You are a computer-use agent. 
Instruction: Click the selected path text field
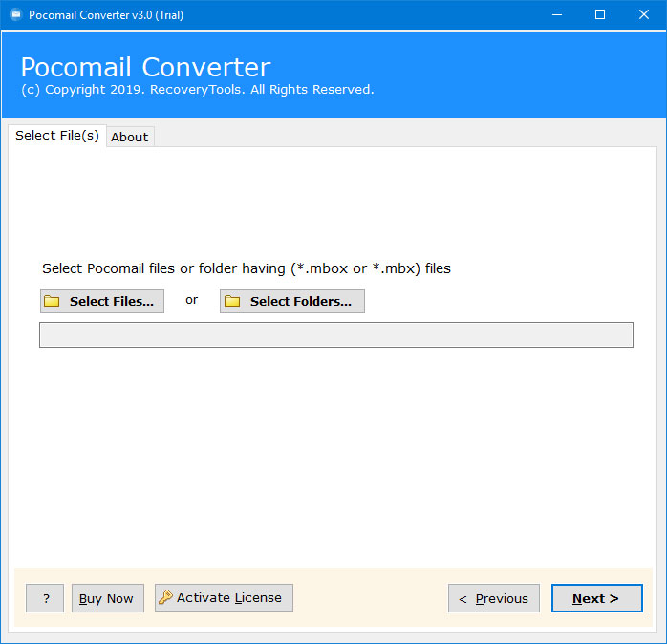click(x=336, y=334)
